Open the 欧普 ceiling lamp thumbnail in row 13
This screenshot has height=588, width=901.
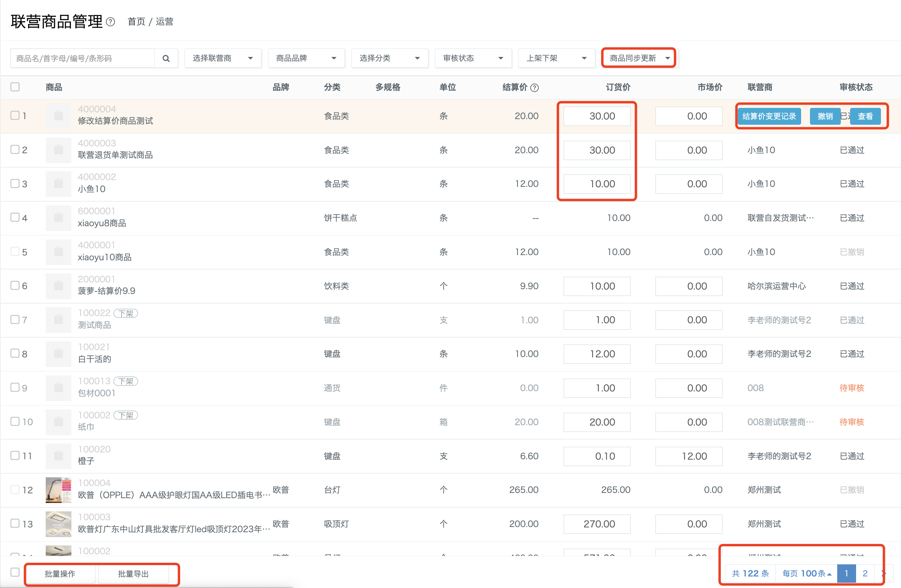(59, 524)
